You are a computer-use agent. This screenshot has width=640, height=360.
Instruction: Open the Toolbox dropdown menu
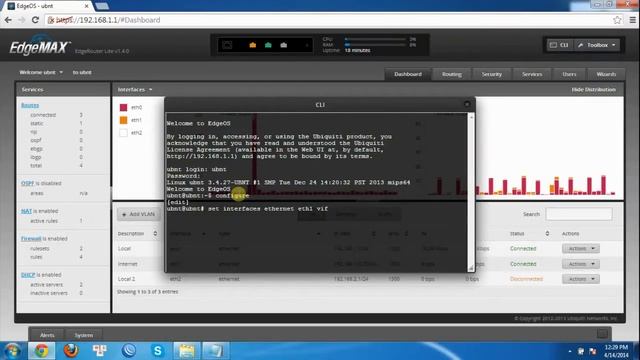[596, 45]
